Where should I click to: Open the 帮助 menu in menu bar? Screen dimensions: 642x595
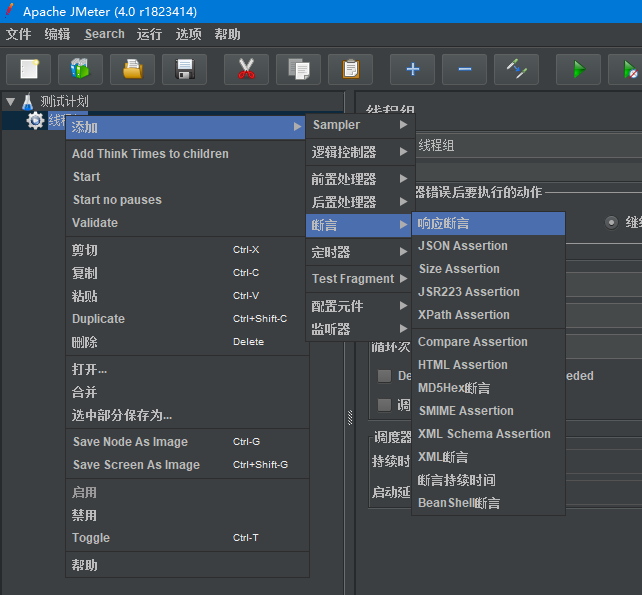pyautogui.click(x=228, y=34)
